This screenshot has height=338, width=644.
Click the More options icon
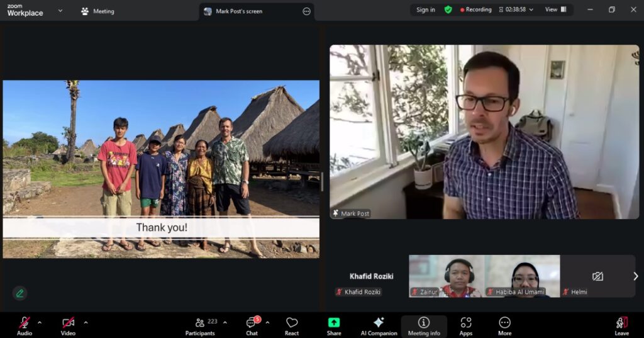(504, 325)
